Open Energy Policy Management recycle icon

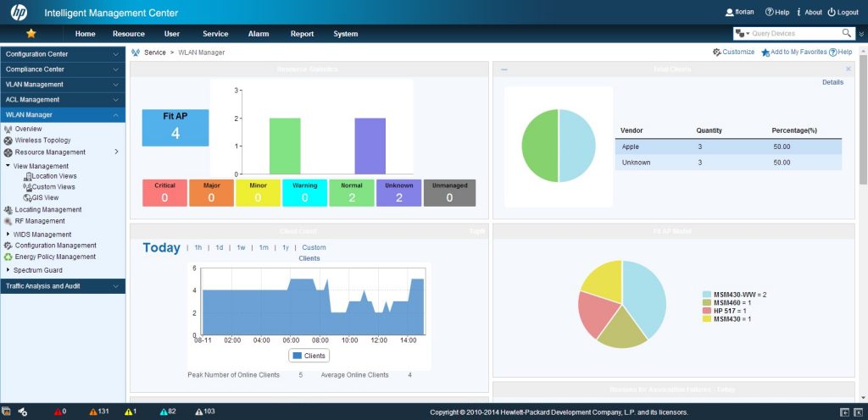(x=8, y=257)
